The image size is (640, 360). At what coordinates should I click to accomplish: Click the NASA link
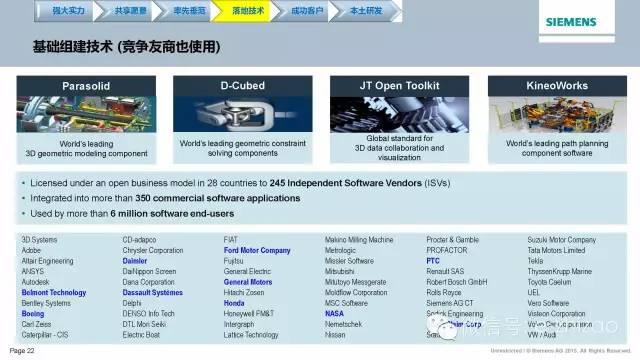(x=334, y=313)
